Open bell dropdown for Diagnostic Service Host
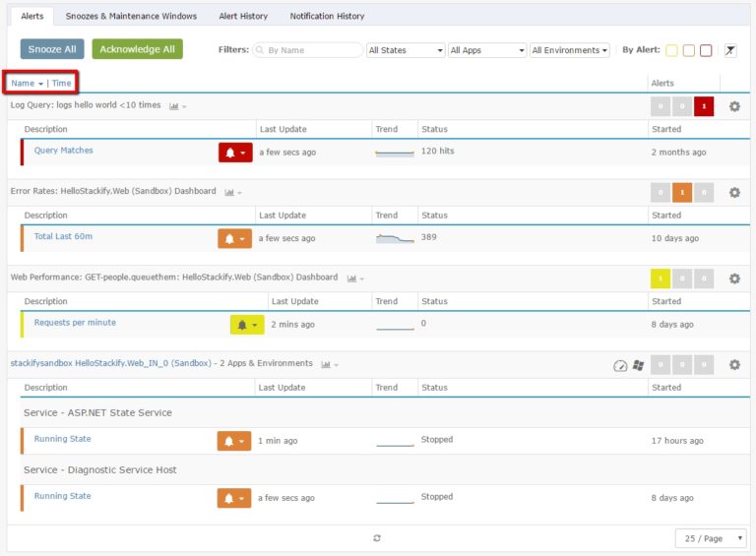This screenshot has height=556, width=756. (234, 498)
